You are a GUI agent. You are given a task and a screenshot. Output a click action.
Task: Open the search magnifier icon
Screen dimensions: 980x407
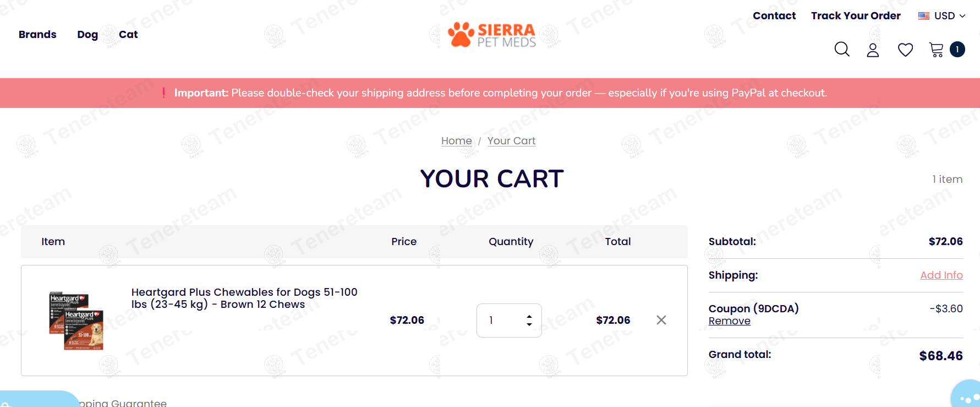coord(842,50)
